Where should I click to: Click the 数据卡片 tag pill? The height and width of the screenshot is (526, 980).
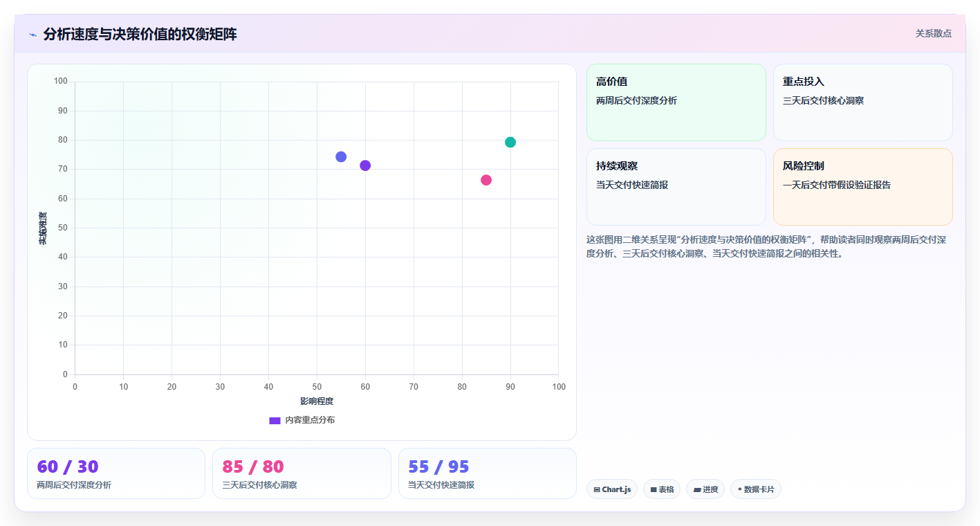756,489
